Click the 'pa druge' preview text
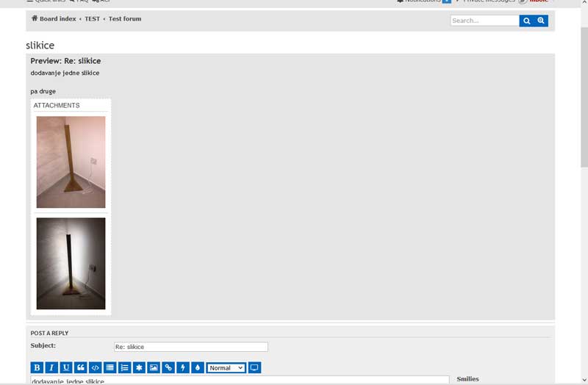 [43, 91]
